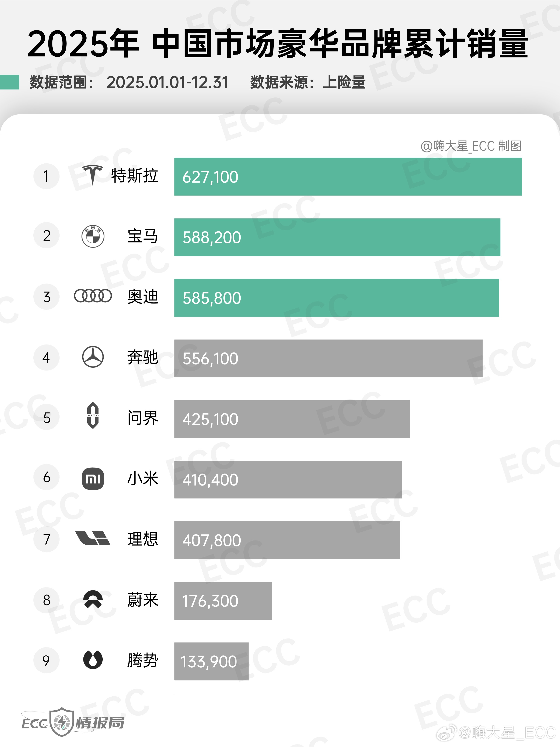Click the Tesla 627,100 green bar
560x747 pixels.
tap(348, 177)
